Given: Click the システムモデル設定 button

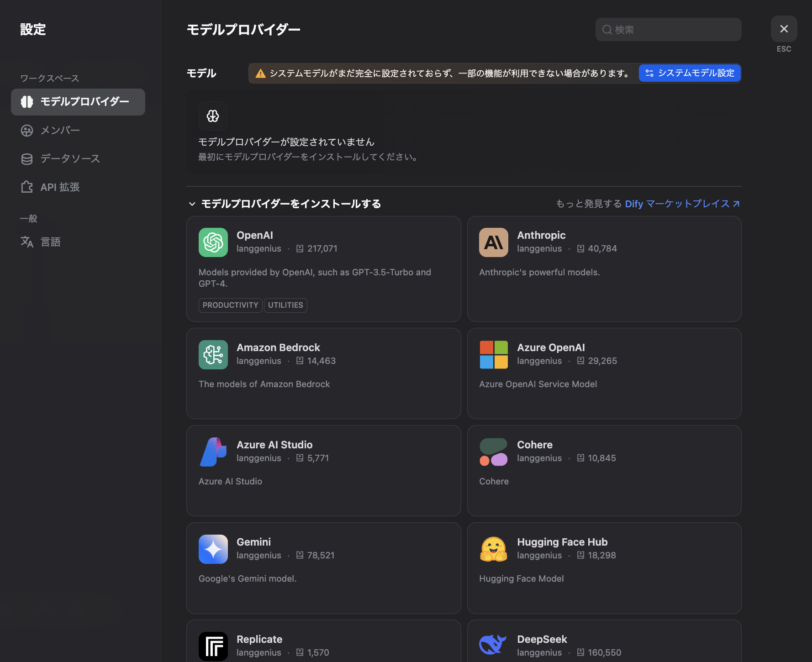Looking at the screenshot, I should point(690,73).
